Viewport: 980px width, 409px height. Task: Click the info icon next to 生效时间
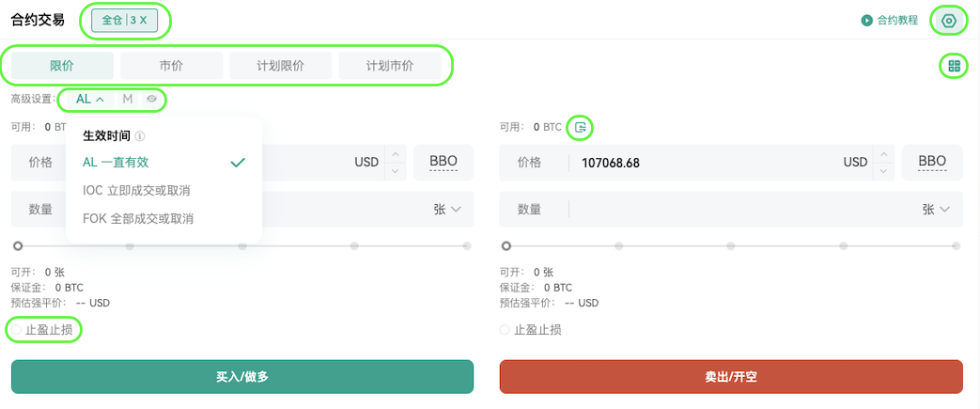141,135
